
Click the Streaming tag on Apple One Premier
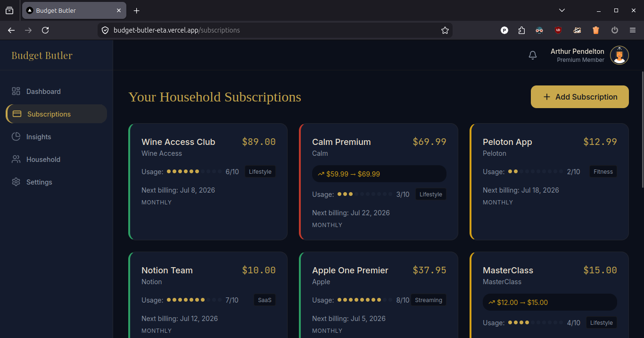[429, 300]
